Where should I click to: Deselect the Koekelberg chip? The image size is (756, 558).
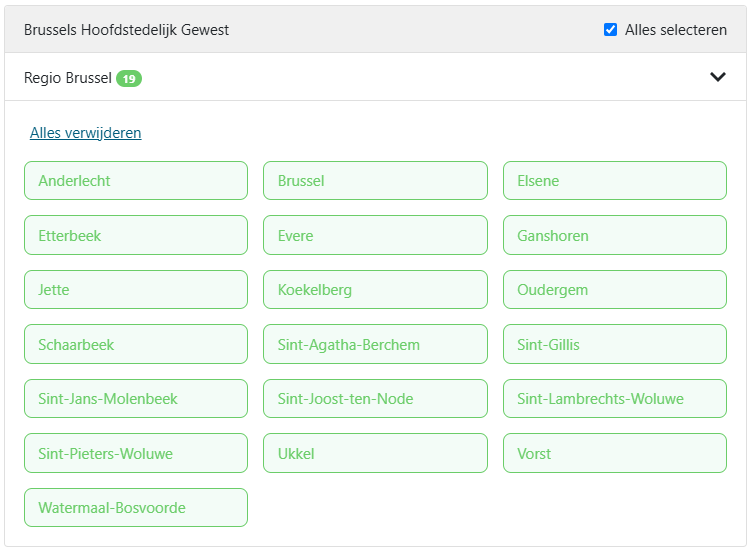[x=375, y=290]
